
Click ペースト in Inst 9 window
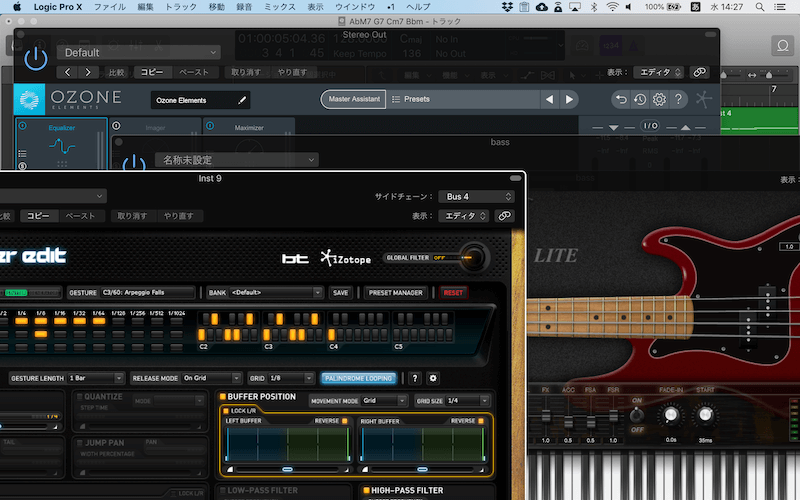[80, 216]
